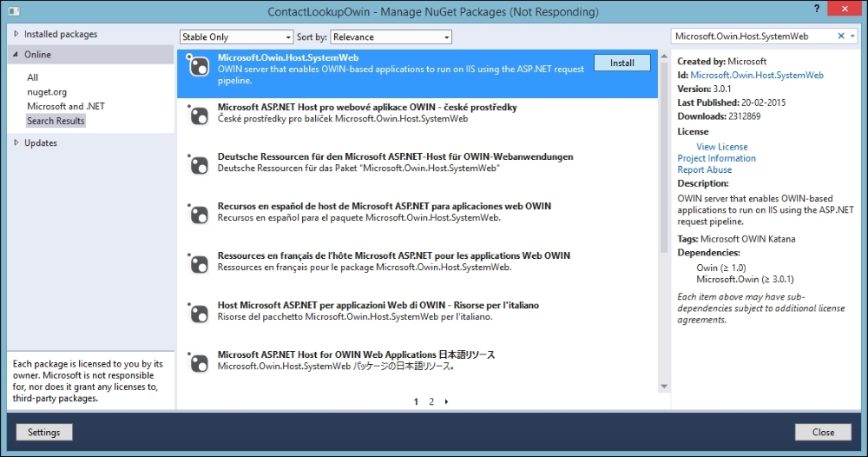The image size is (868, 457).
Task: Expand the Updates section
Action: coord(16,142)
